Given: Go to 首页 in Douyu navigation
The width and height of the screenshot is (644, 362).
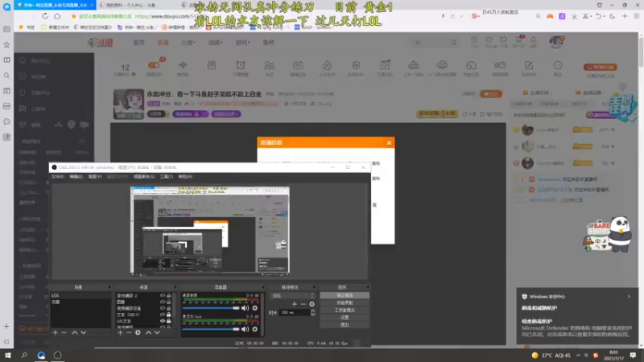Looking at the screenshot, I should 138,43.
